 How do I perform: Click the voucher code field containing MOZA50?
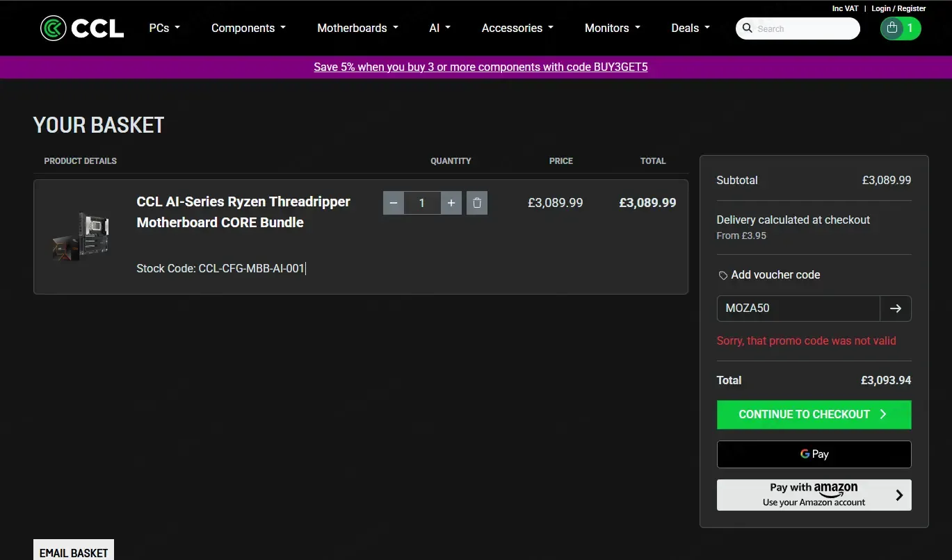click(x=798, y=308)
